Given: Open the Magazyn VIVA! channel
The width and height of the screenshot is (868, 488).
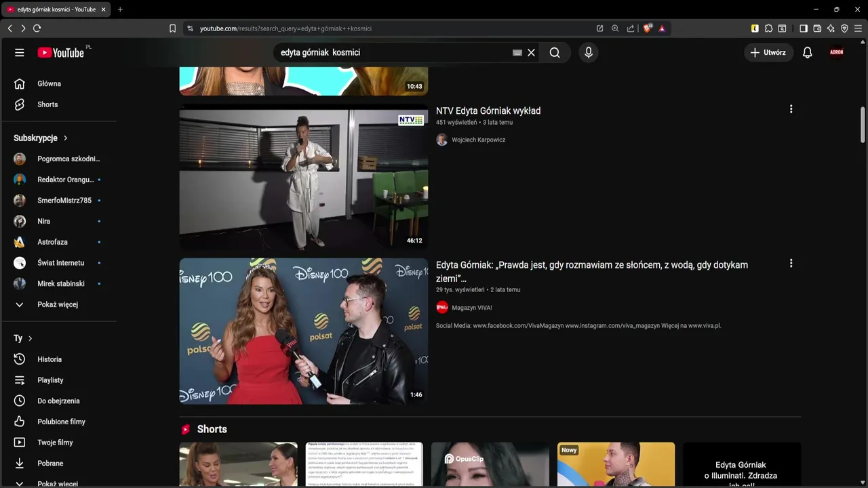Looking at the screenshot, I should (x=471, y=308).
